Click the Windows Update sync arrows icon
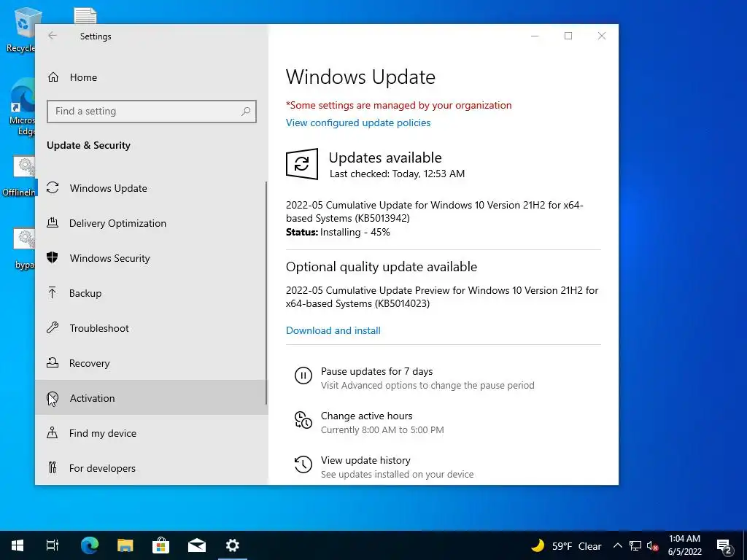Screen dimensions: 747x560 pos(53,188)
